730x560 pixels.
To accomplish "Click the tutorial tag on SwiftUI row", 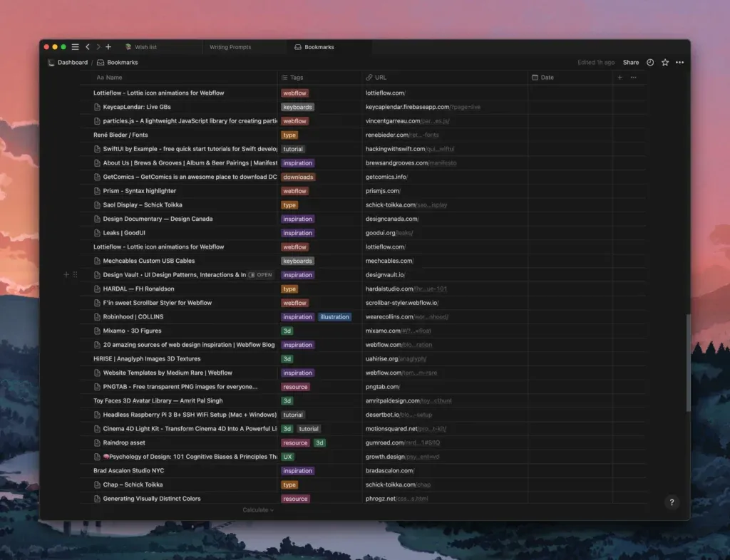I will pos(293,150).
